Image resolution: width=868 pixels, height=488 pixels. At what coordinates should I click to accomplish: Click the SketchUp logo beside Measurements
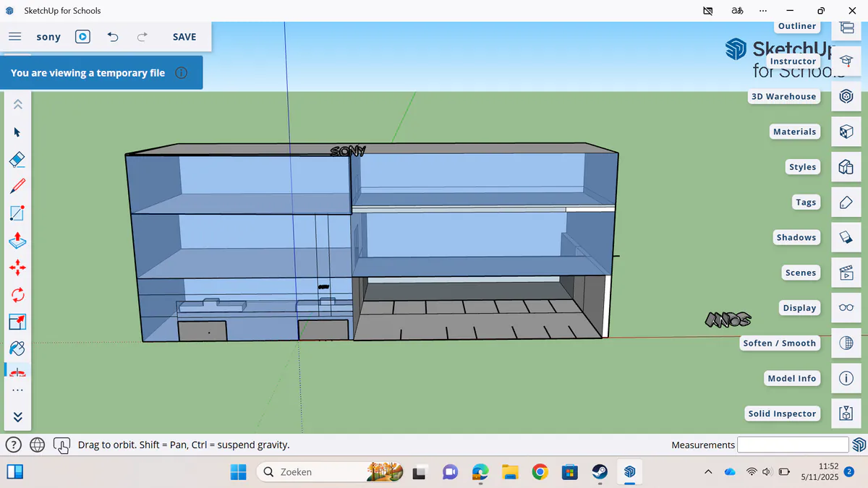(x=859, y=445)
